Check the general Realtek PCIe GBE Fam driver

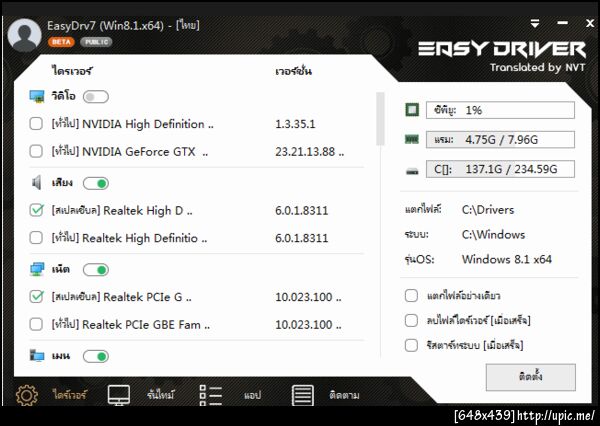tap(36, 324)
